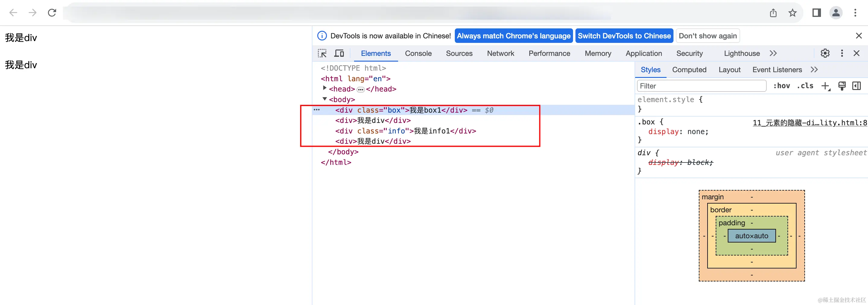Share this page via share icon
This screenshot has height=305, width=868.
tap(773, 13)
